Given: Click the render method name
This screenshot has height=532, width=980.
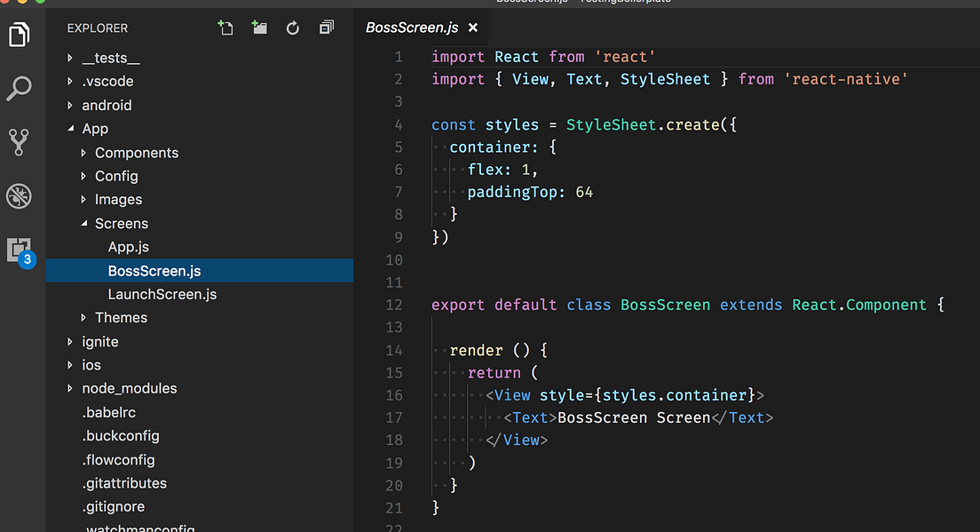Looking at the screenshot, I should (477, 350).
